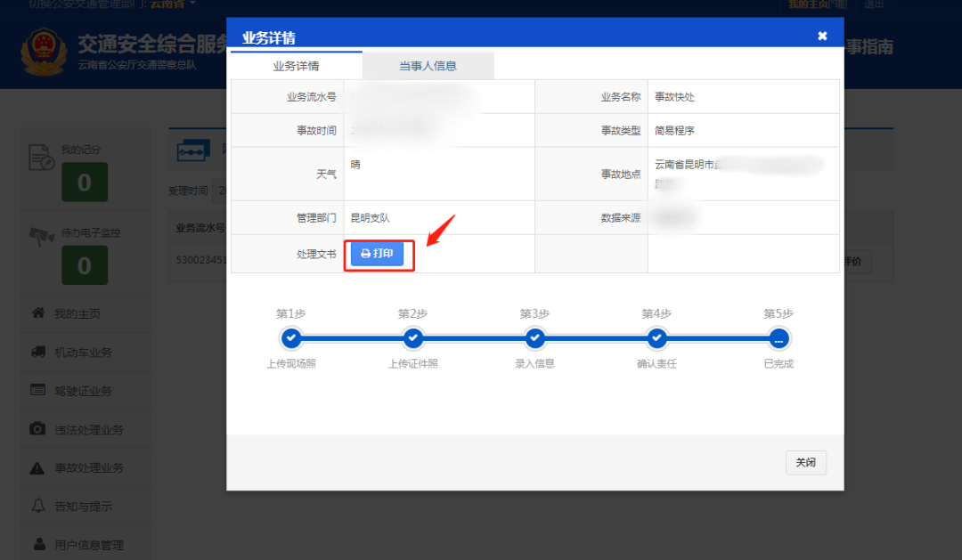Click the police badge emblem logo
962x560 pixels.
(x=44, y=52)
